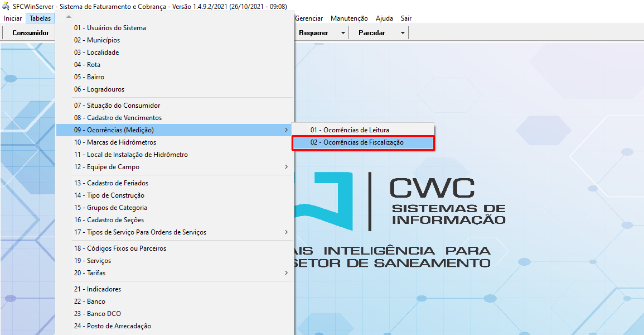Click Sair to exit the system
The image size is (644, 335).
click(x=405, y=18)
